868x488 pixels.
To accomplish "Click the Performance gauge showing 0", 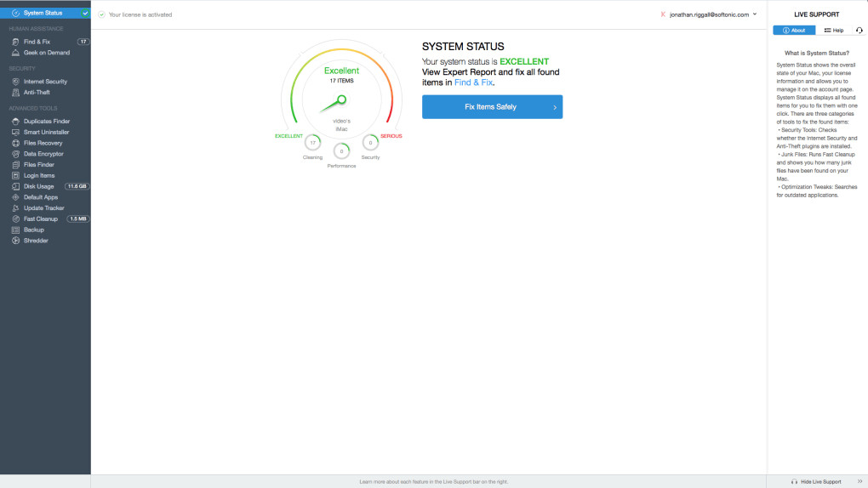I will coord(341,151).
